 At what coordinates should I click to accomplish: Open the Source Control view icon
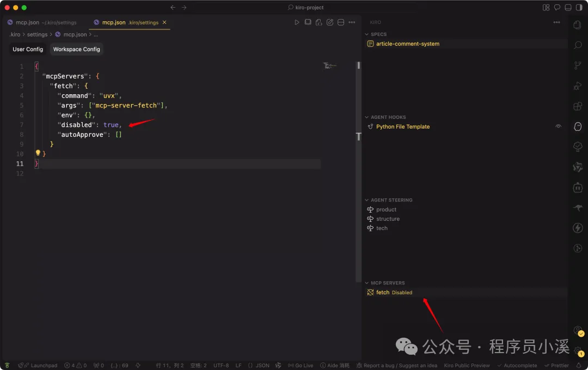click(x=578, y=66)
